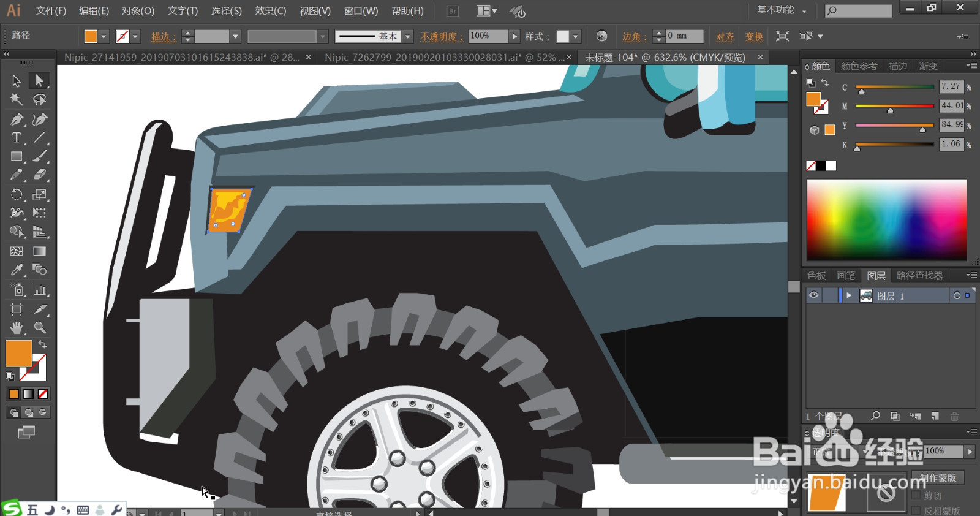Image resolution: width=980 pixels, height=516 pixels.
Task: Select the Type tool
Action: tap(17, 138)
